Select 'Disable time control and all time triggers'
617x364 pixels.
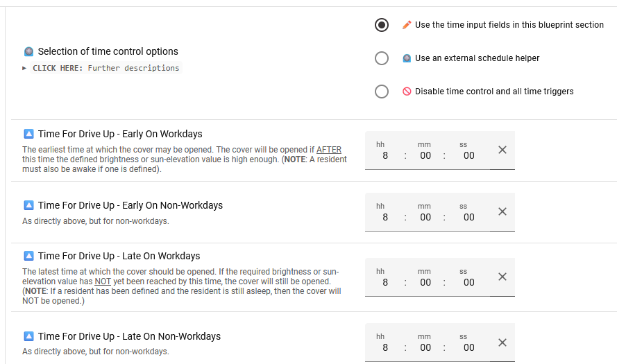pyautogui.click(x=381, y=92)
